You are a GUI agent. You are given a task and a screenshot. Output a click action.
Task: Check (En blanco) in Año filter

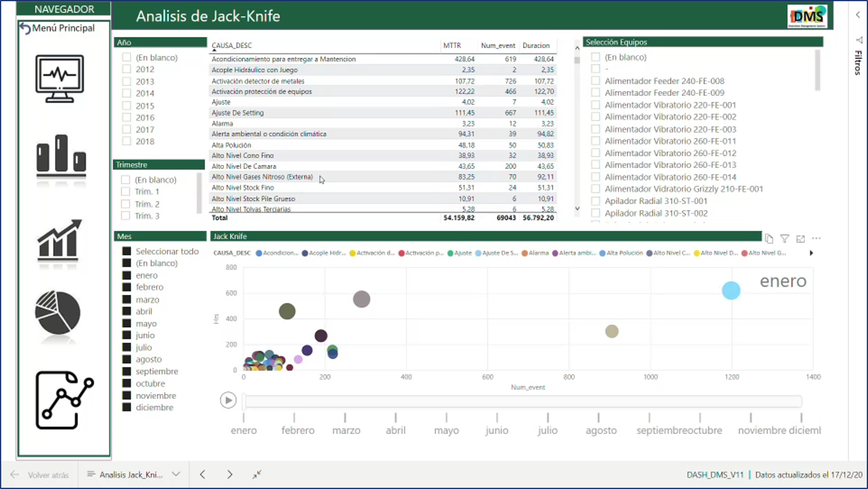pyautogui.click(x=126, y=57)
